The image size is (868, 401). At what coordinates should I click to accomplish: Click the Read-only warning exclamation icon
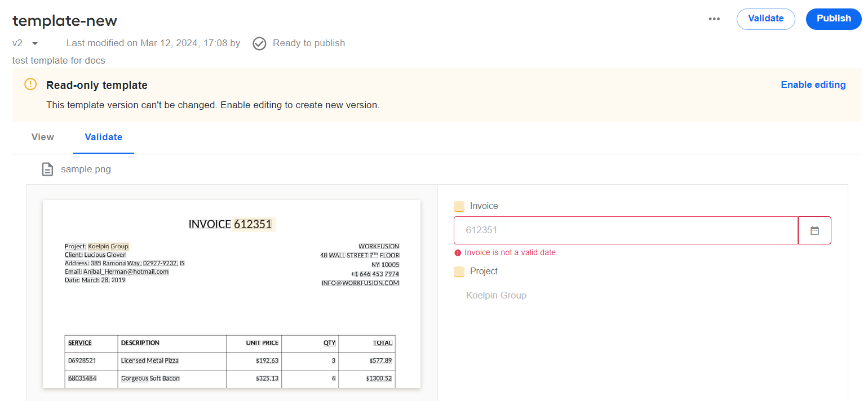[30, 84]
